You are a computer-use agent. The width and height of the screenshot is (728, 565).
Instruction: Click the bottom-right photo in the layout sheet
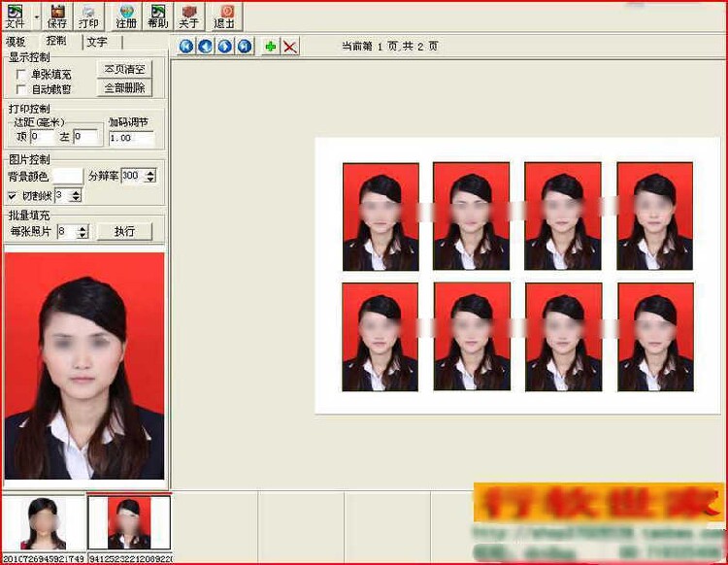pos(655,337)
